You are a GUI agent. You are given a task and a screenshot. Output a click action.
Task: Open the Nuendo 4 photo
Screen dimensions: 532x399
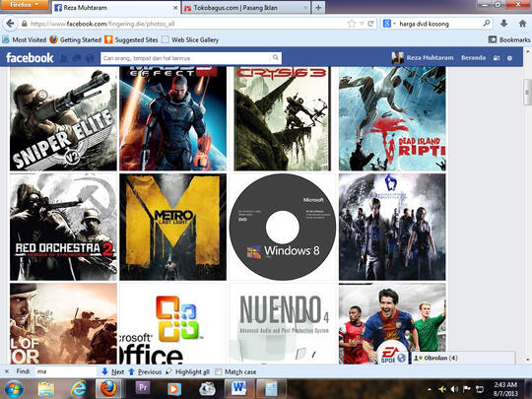pos(283,323)
